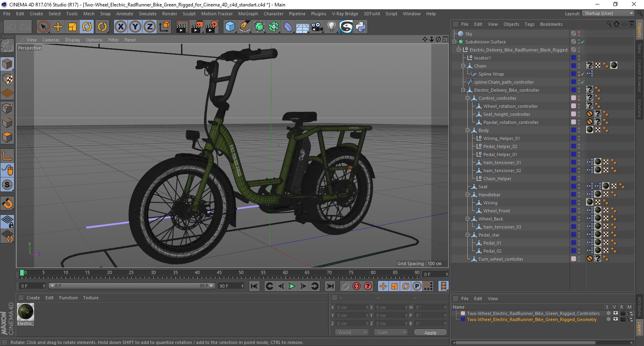644x346 pixels.
Task: Toggle the Y axis lock
Action: 135,27
